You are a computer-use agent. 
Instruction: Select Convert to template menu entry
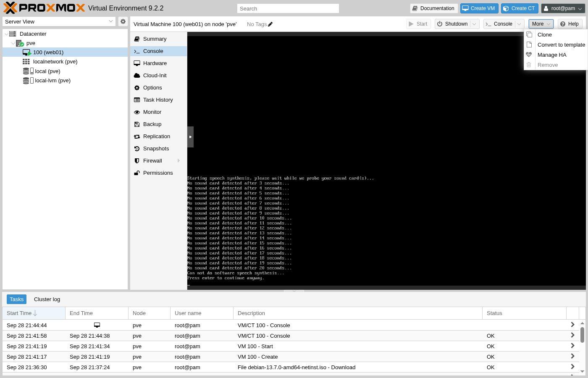pyautogui.click(x=556, y=45)
